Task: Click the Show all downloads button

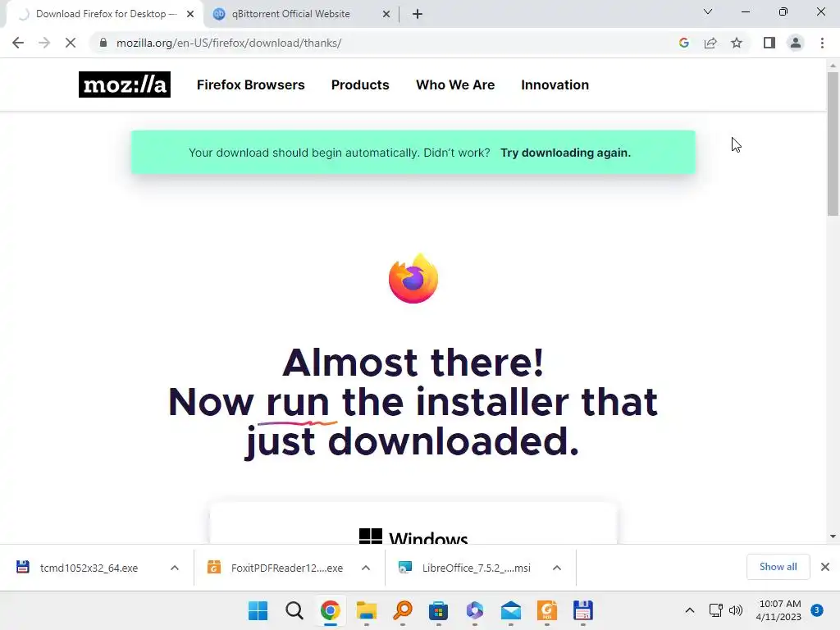Action: [778, 567]
